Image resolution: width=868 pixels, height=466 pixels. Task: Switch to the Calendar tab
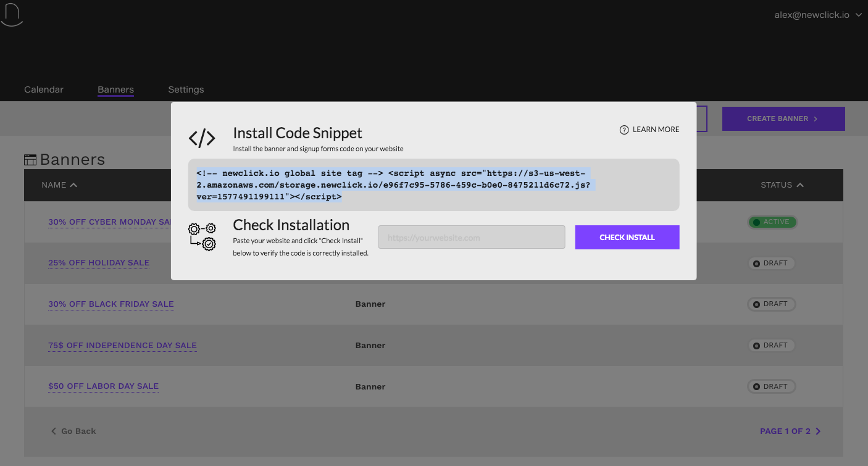44,89
